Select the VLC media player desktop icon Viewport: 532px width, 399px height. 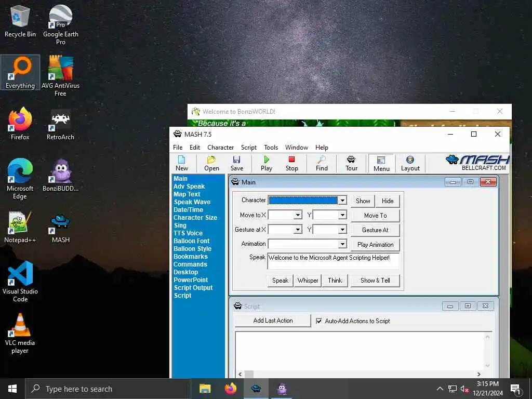[x=20, y=334]
